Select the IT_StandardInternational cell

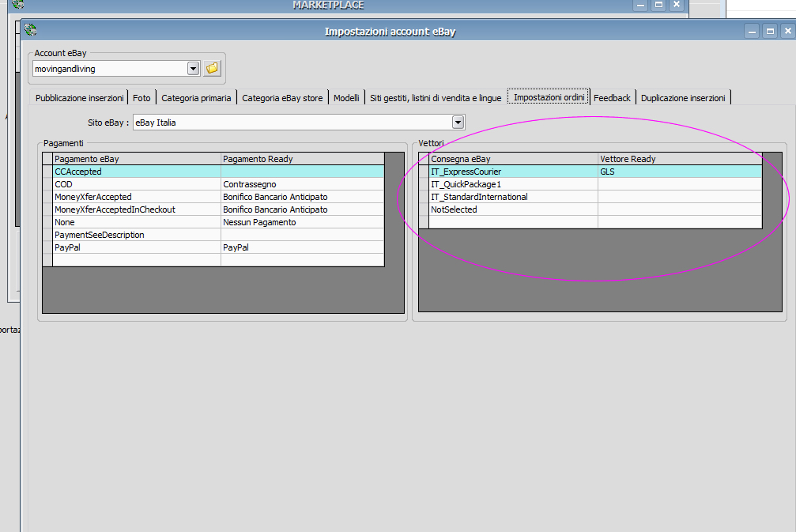coord(513,197)
